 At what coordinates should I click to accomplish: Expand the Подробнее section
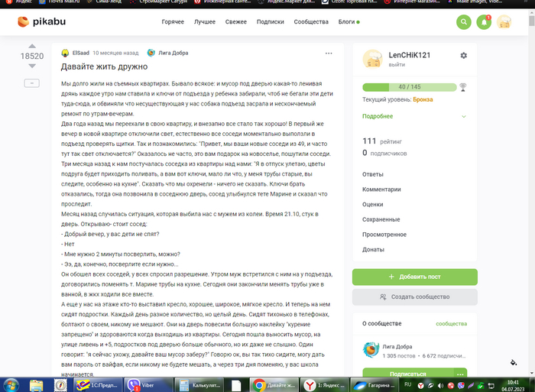pyautogui.click(x=378, y=116)
